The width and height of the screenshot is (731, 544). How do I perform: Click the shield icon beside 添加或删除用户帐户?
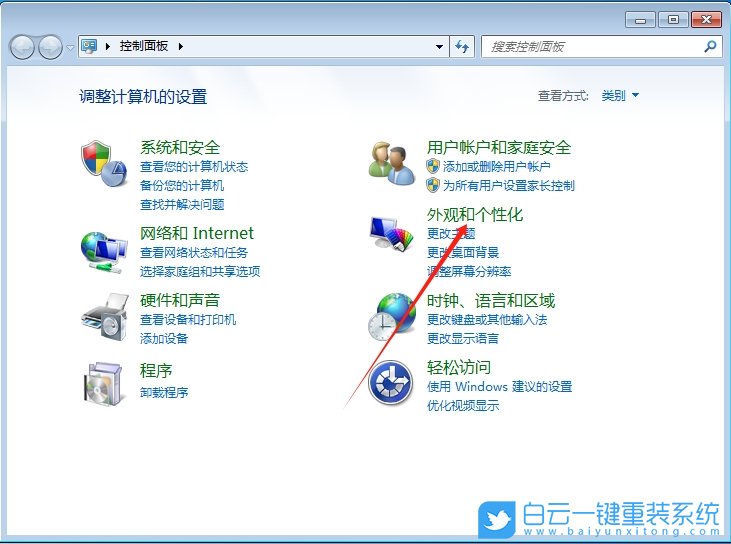click(x=433, y=166)
